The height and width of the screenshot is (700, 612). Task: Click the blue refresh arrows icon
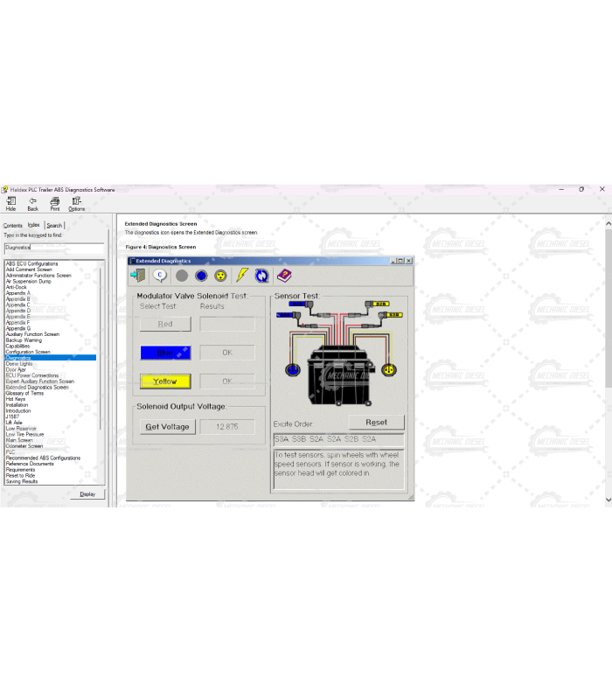coord(261,276)
